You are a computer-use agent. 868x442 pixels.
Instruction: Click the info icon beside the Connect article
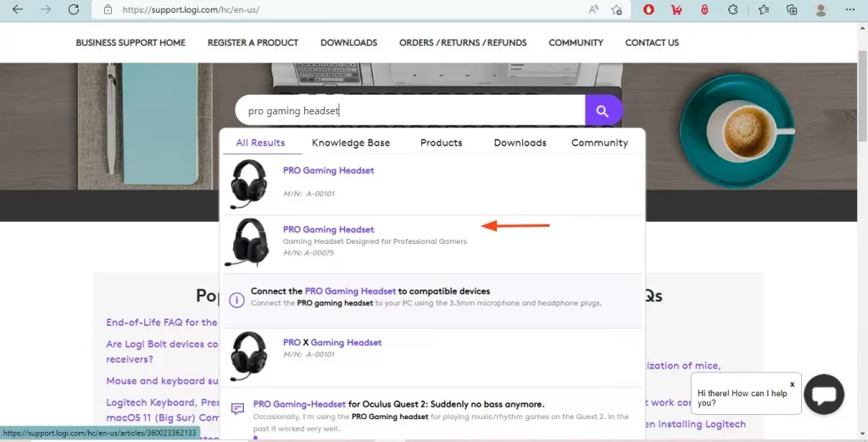click(237, 301)
